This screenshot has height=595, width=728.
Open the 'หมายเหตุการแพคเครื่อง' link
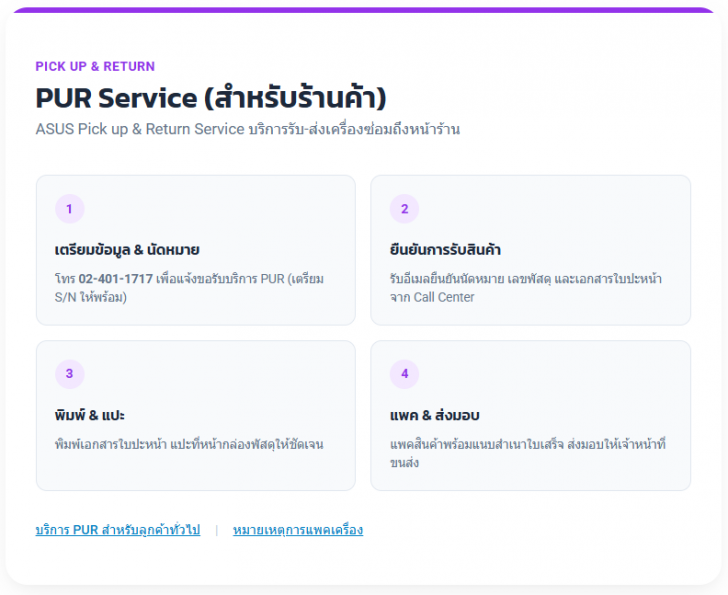coord(298,530)
